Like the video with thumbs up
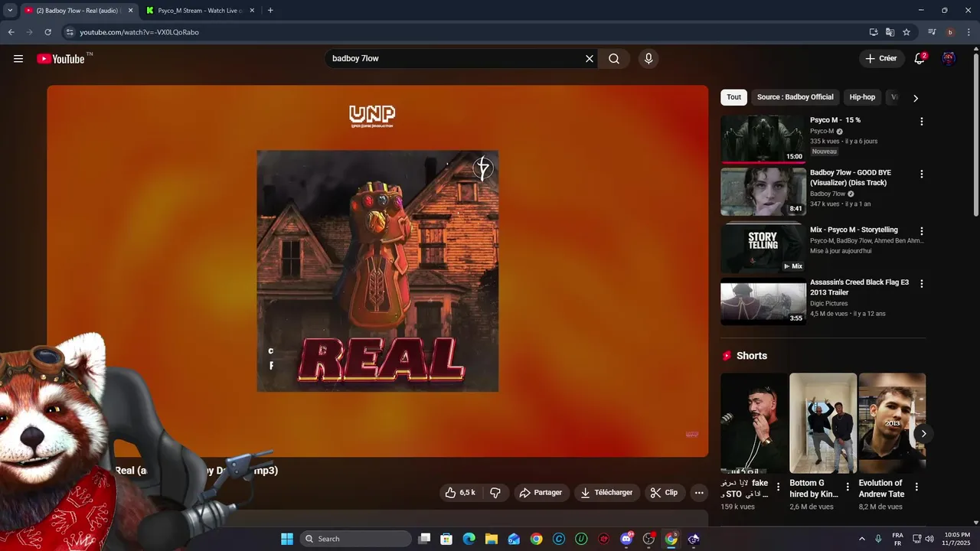Viewport: 980px width, 551px height. tap(460, 493)
